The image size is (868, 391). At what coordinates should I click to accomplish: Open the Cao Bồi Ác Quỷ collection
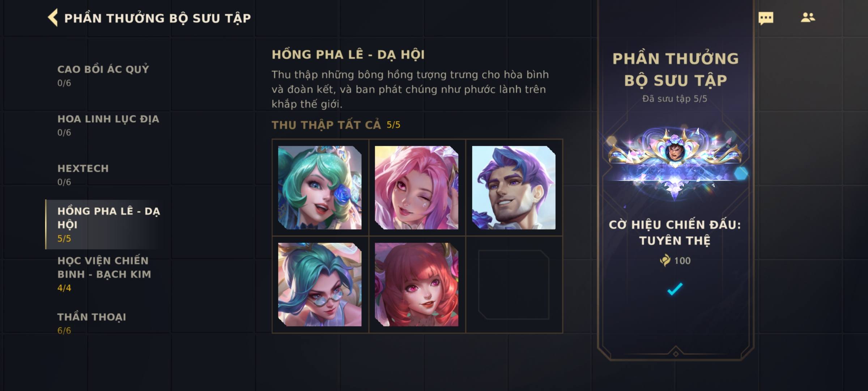point(103,76)
